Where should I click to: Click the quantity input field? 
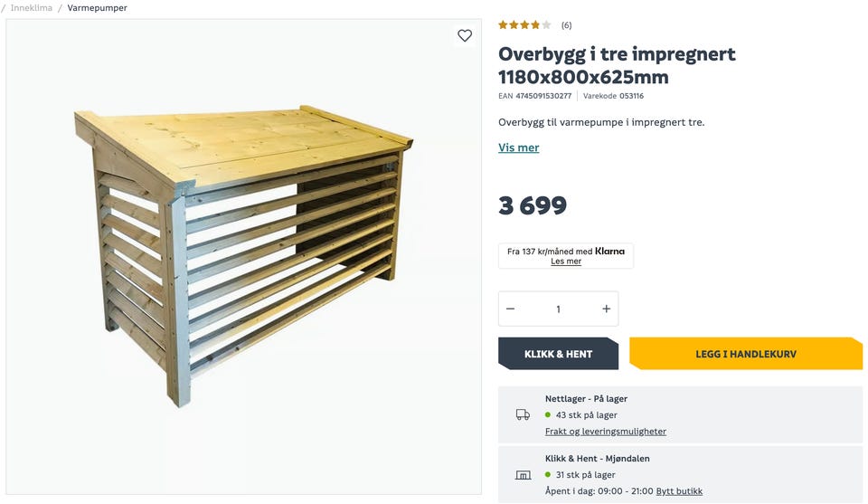point(558,309)
